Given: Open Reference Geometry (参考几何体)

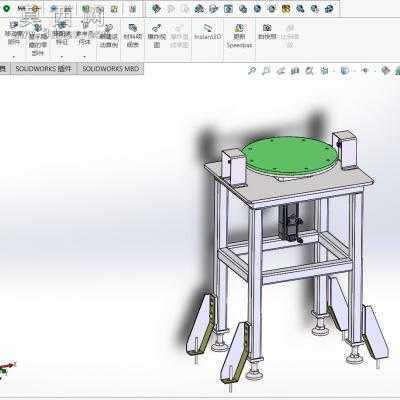Looking at the screenshot, I should click(85, 33).
